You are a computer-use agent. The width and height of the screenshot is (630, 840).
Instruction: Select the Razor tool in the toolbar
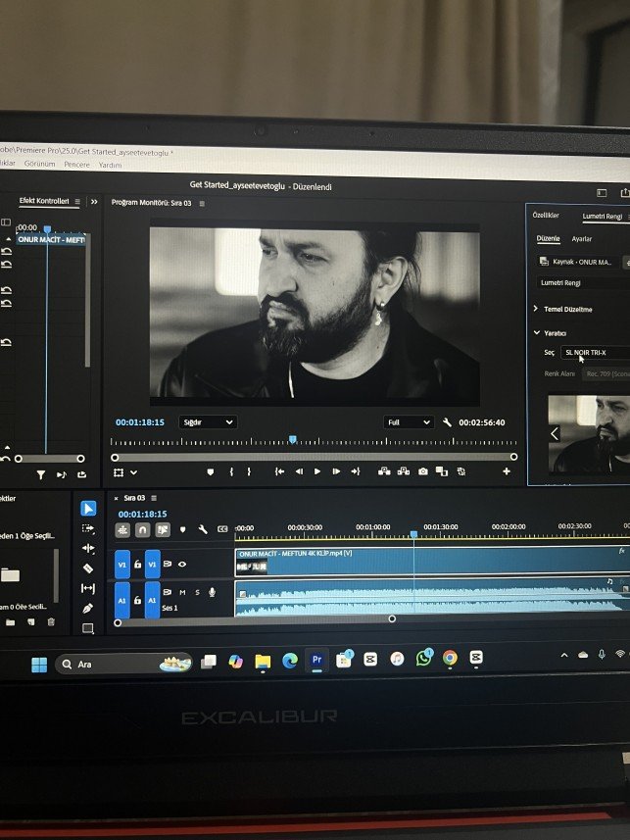(88, 568)
